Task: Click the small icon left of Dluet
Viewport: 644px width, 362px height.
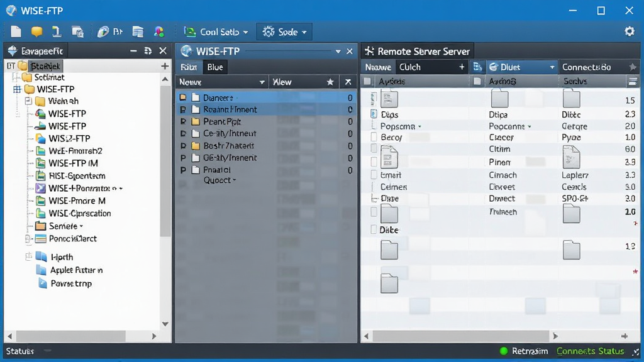Action: pos(477,67)
